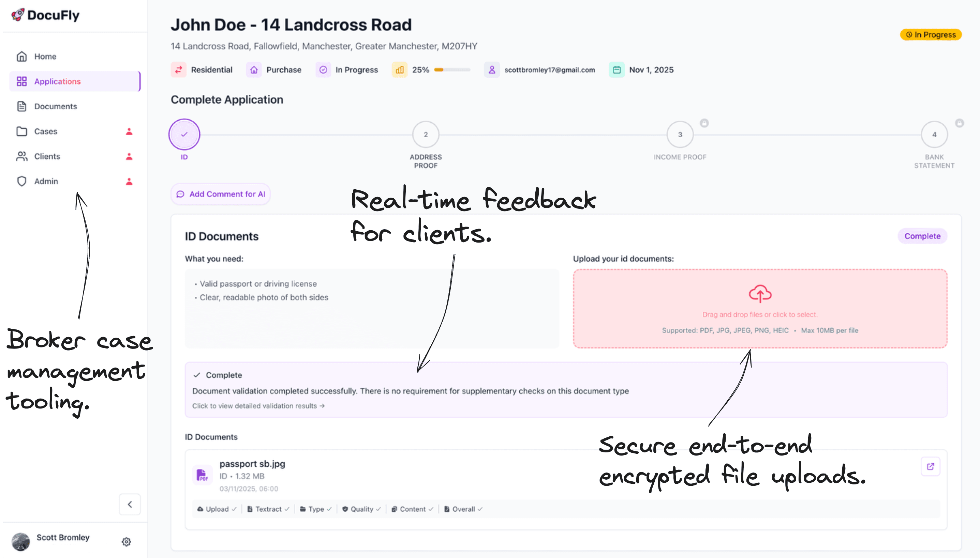Click to view detailed validation results
980x558 pixels.
(258, 406)
